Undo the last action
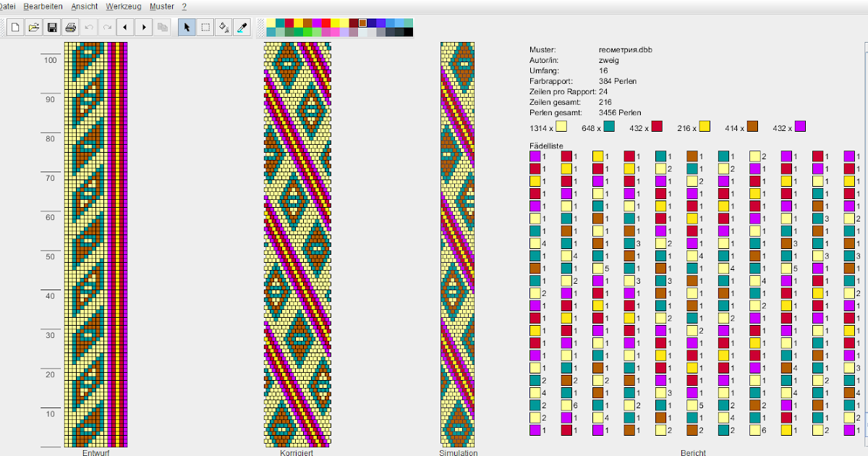The width and height of the screenshot is (868, 456). point(89,28)
